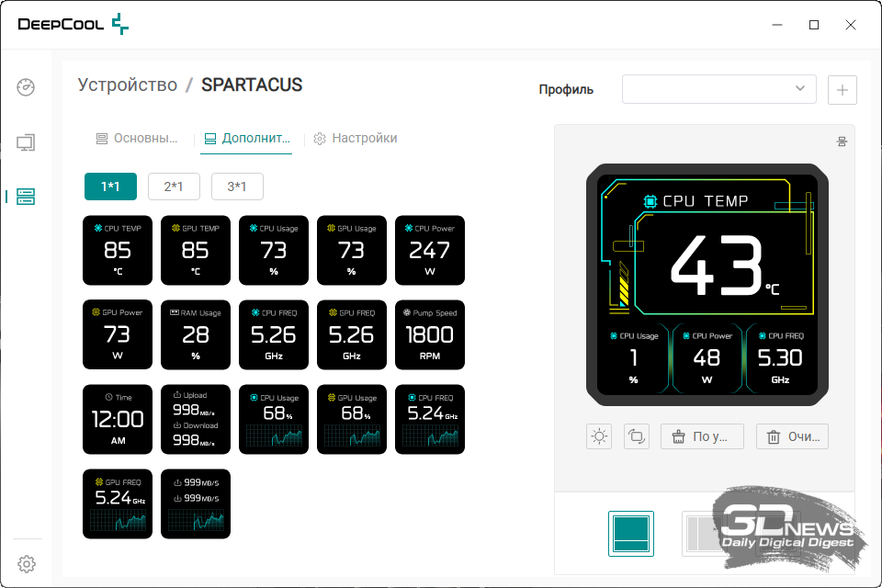Open the monitor display sidebar icon
This screenshot has height=588, width=882.
coord(26,142)
